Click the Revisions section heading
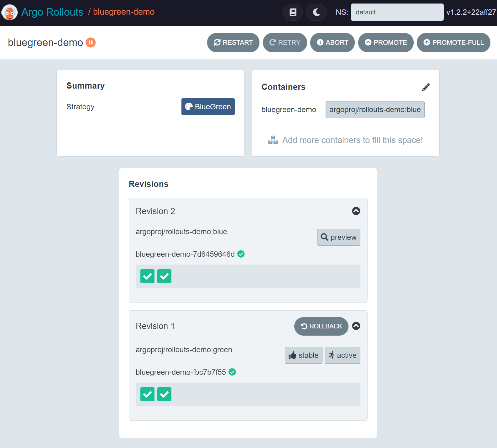This screenshot has height=448, width=497. [x=149, y=184]
